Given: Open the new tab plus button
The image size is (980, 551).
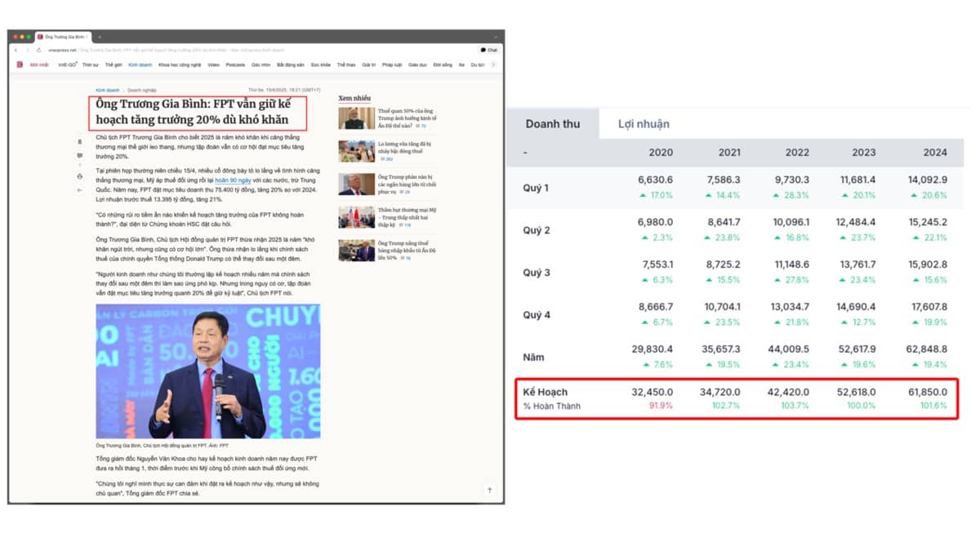Looking at the screenshot, I should coord(100,37).
